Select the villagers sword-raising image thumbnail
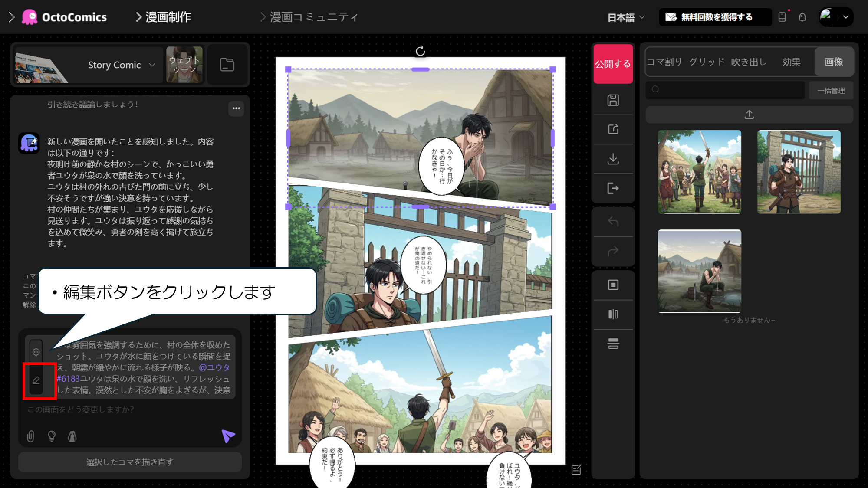Screen dimensions: 868x488 699,172
